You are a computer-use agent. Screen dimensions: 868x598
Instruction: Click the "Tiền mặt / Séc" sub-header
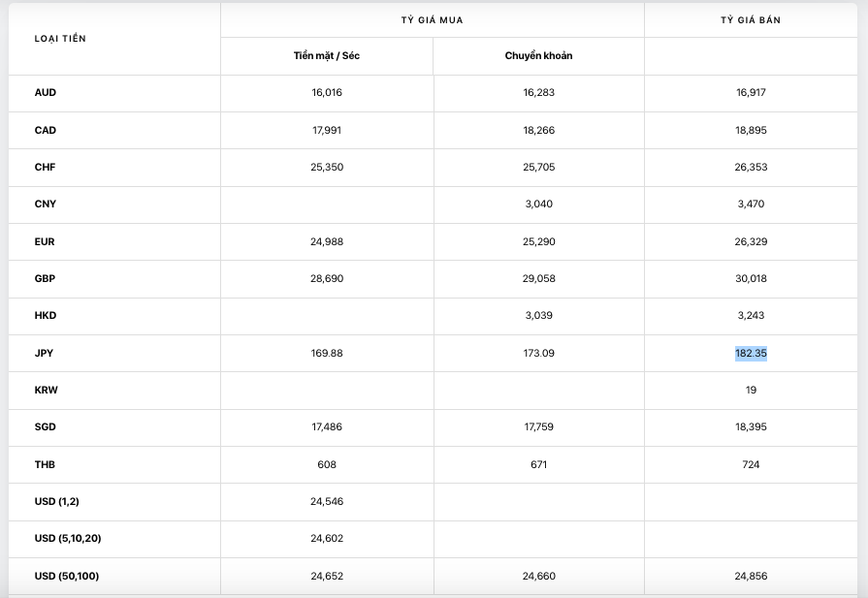327,56
